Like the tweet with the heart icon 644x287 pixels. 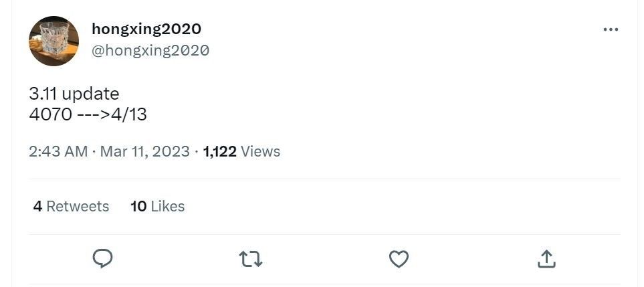pyautogui.click(x=399, y=259)
